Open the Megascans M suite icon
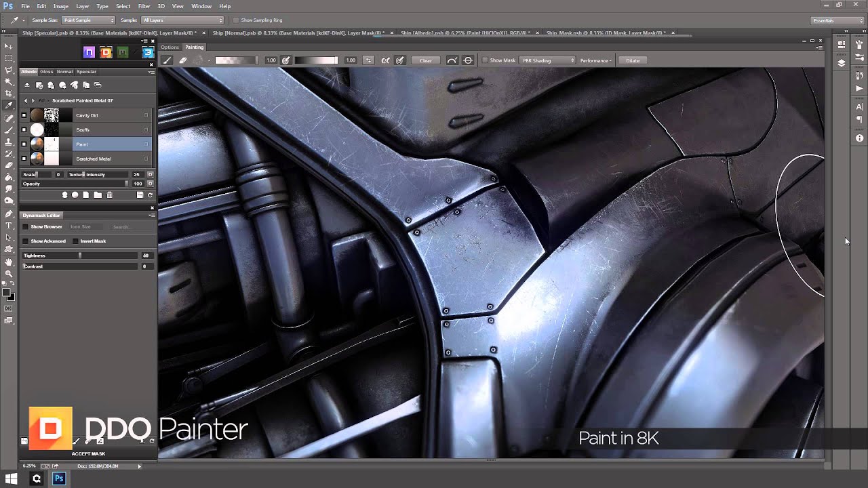868x488 pixels. pos(122,52)
